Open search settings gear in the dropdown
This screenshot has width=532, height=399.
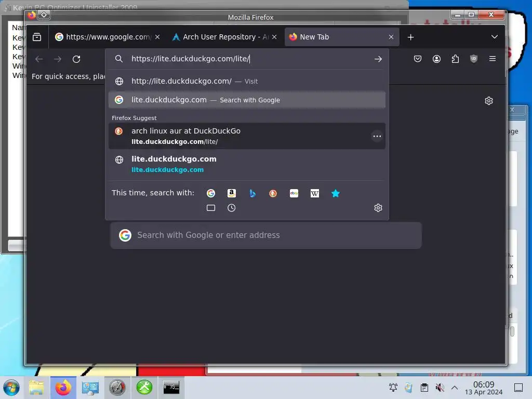tap(378, 208)
